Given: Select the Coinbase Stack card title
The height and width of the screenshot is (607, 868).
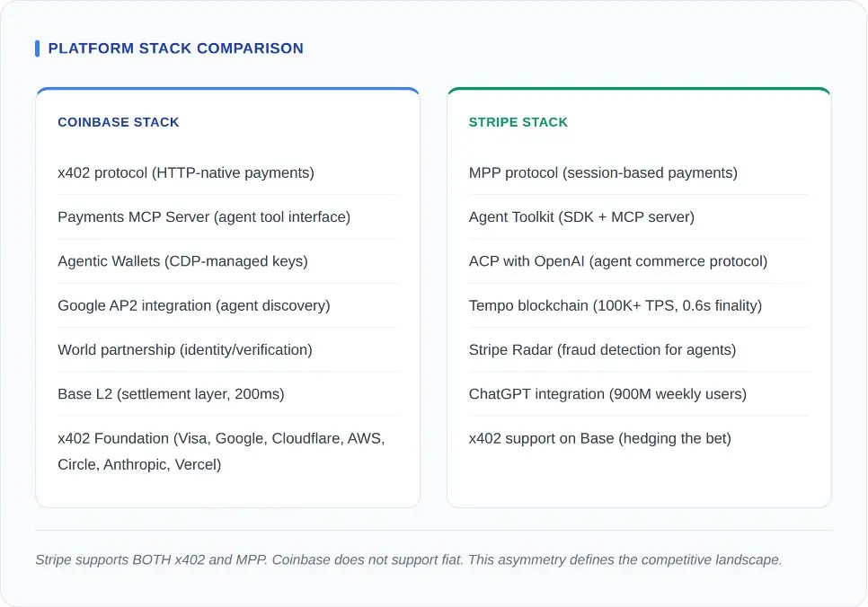Looking at the screenshot, I should pos(119,122).
